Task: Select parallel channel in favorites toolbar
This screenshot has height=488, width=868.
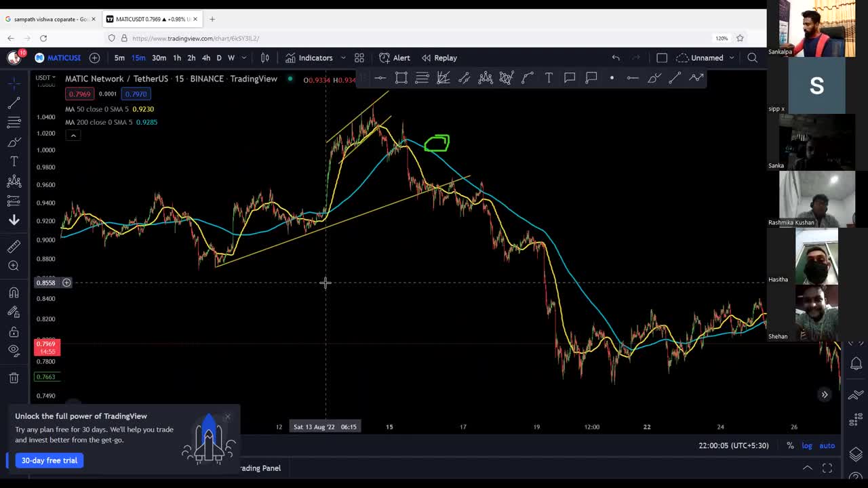Action: tap(465, 78)
